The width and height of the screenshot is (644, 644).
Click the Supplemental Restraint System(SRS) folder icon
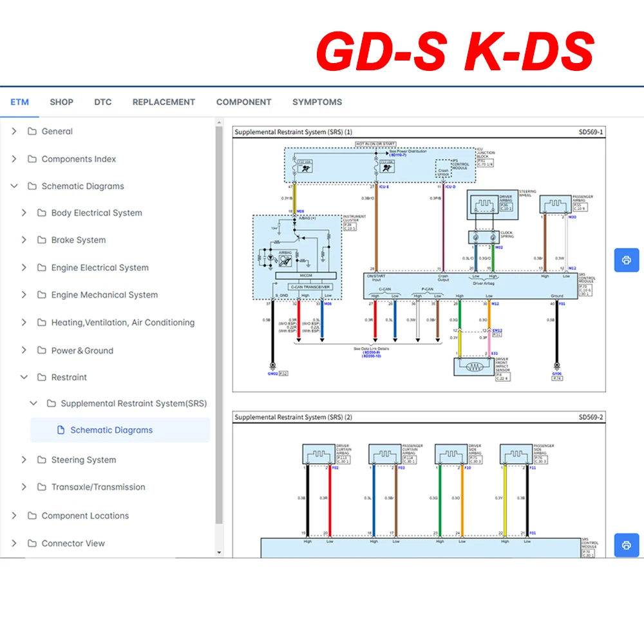click(52, 403)
